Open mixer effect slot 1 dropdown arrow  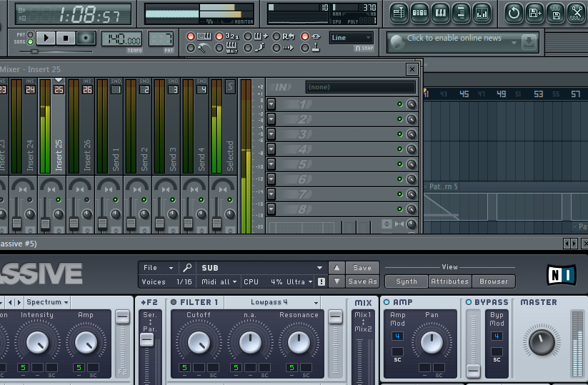coord(271,104)
